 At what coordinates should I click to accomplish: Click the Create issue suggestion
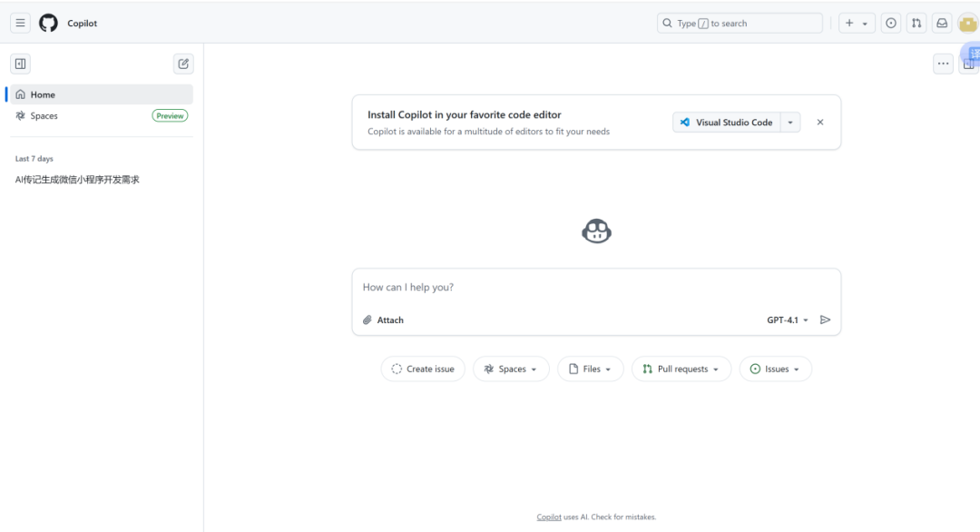(x=423, y=369)
